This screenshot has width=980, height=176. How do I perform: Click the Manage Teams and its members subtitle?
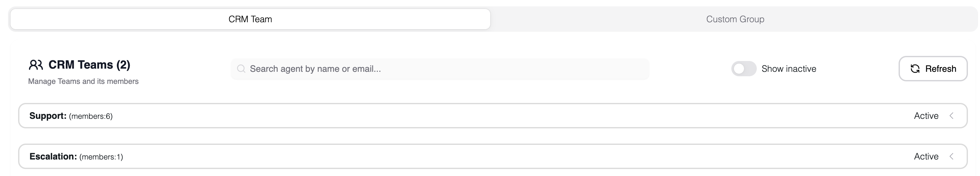pyautogui.click(x=83, y=81)
